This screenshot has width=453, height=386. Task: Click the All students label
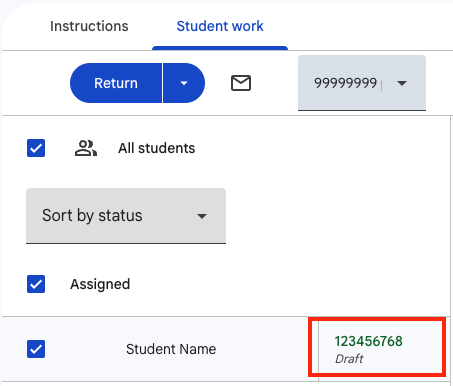(x=157, y=148)
